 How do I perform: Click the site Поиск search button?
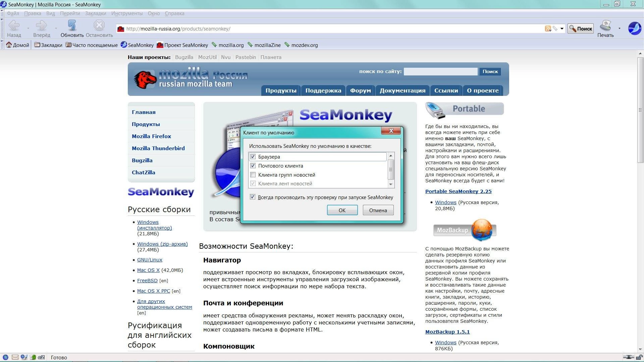coord(490,71)
